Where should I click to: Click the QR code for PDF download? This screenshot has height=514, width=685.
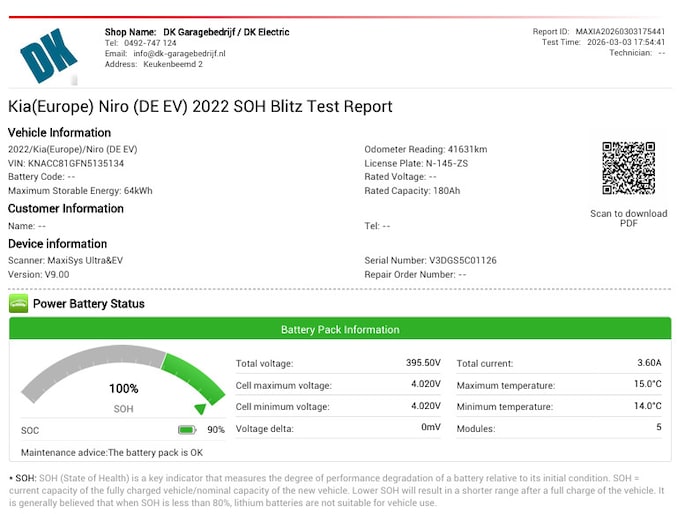pos(628,168)
